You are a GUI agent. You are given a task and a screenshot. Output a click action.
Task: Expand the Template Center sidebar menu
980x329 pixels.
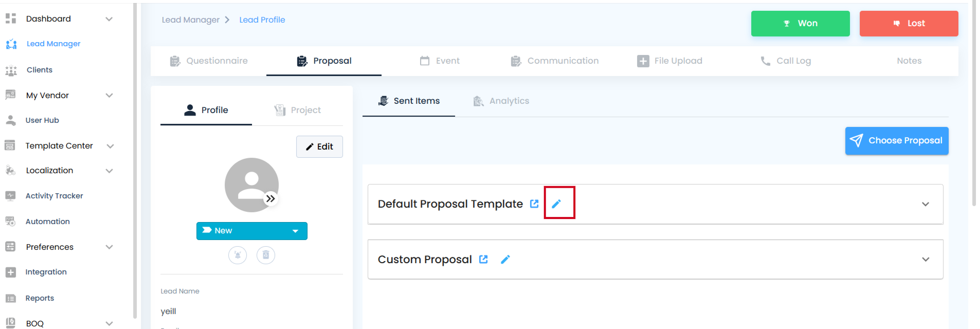coord(110,146)
